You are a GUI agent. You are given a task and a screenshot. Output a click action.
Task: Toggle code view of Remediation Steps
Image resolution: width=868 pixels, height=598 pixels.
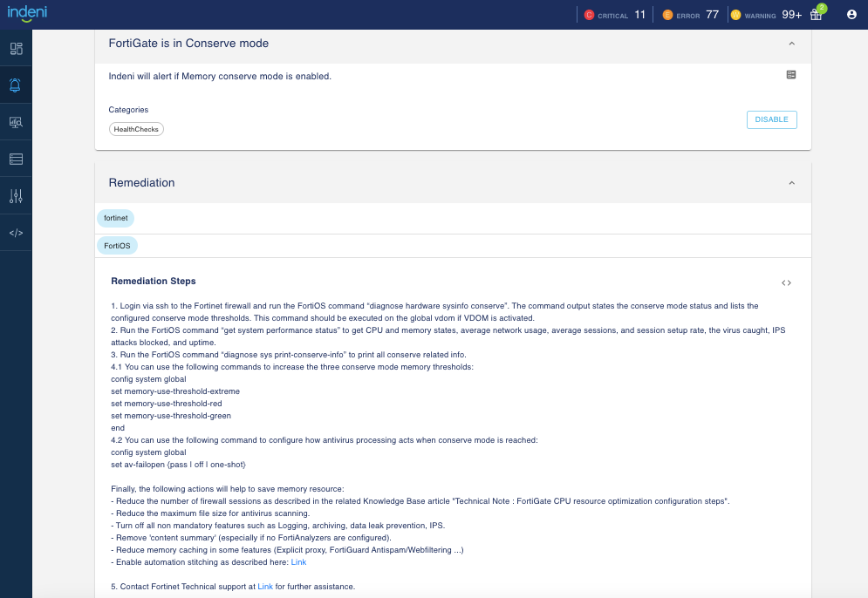point(786,282)
